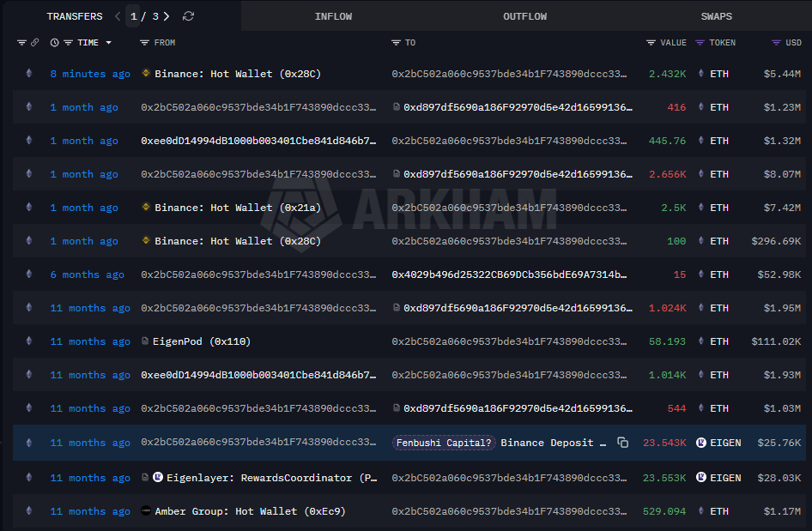Click the chain link filter icon in header
Screen dimensions: 812x531
[x=34, y=42]
